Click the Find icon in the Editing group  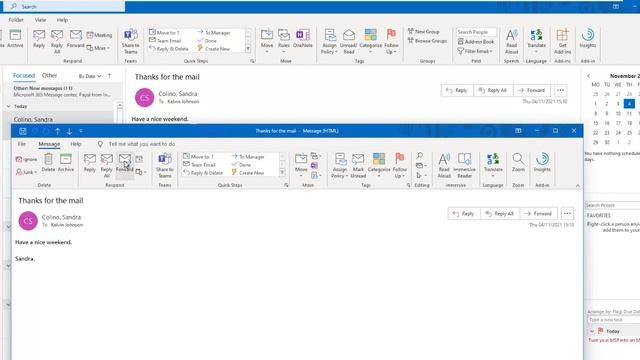[420, 156]
